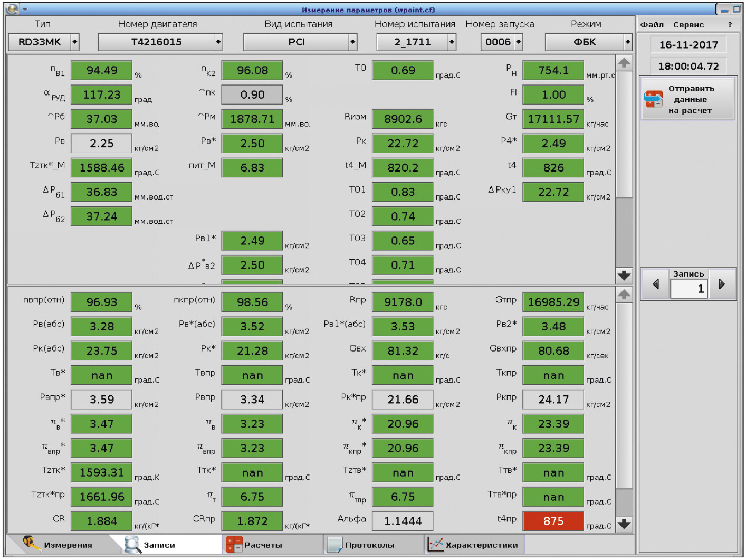Select the PH value 754.1

click(553, 71)
